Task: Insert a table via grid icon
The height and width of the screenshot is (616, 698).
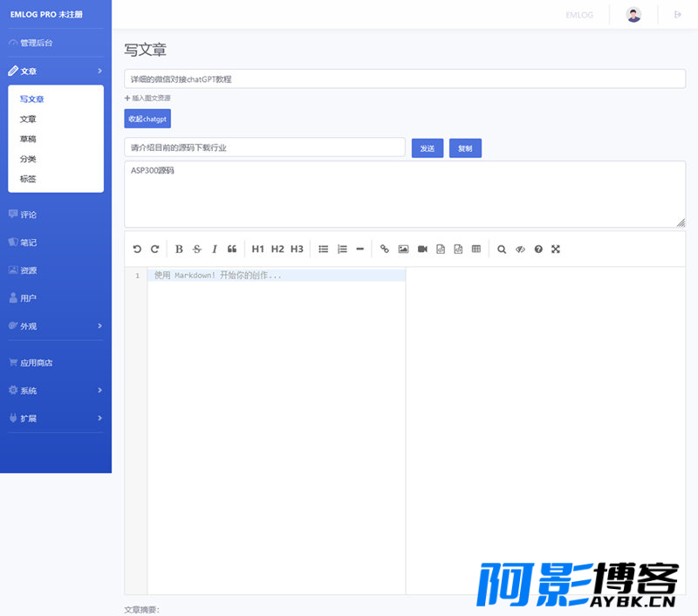Action: tap(476, 250)
